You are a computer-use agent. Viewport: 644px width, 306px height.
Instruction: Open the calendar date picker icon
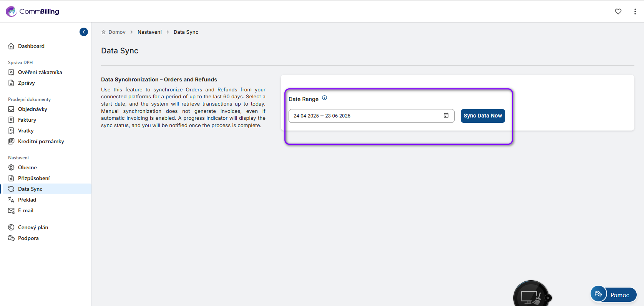pos(446,116)
